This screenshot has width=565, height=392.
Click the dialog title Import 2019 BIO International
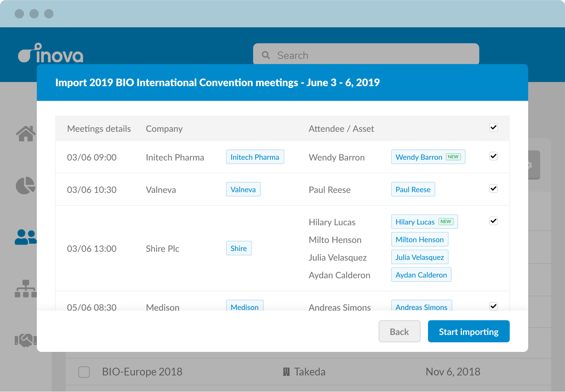217,82
